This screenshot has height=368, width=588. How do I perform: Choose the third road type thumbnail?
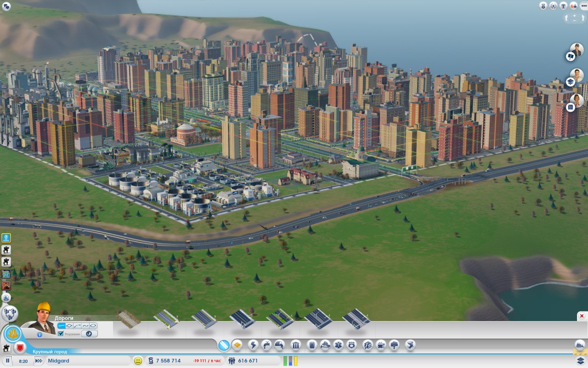204,319
